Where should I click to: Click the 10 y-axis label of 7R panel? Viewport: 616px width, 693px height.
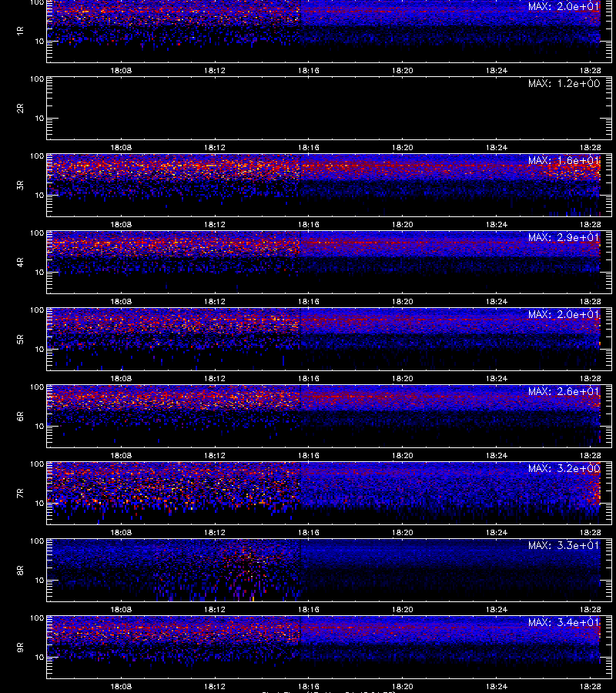tap(40, 504)
